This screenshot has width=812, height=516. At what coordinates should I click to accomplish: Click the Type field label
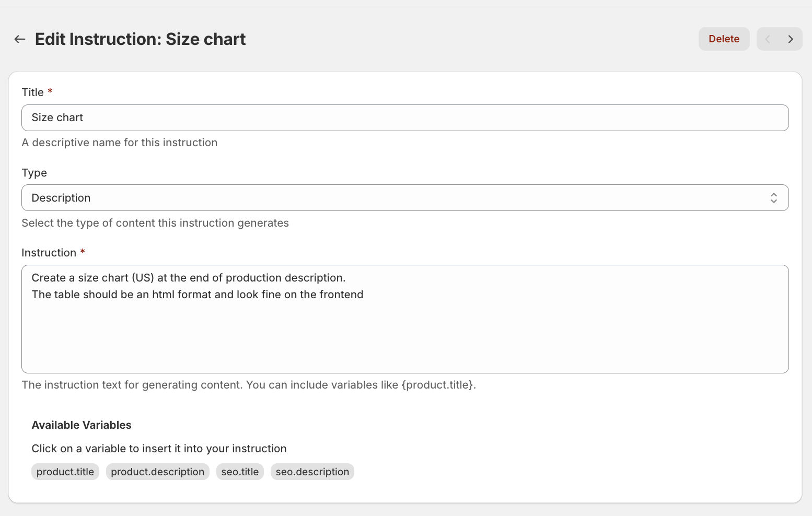(34, 173)
